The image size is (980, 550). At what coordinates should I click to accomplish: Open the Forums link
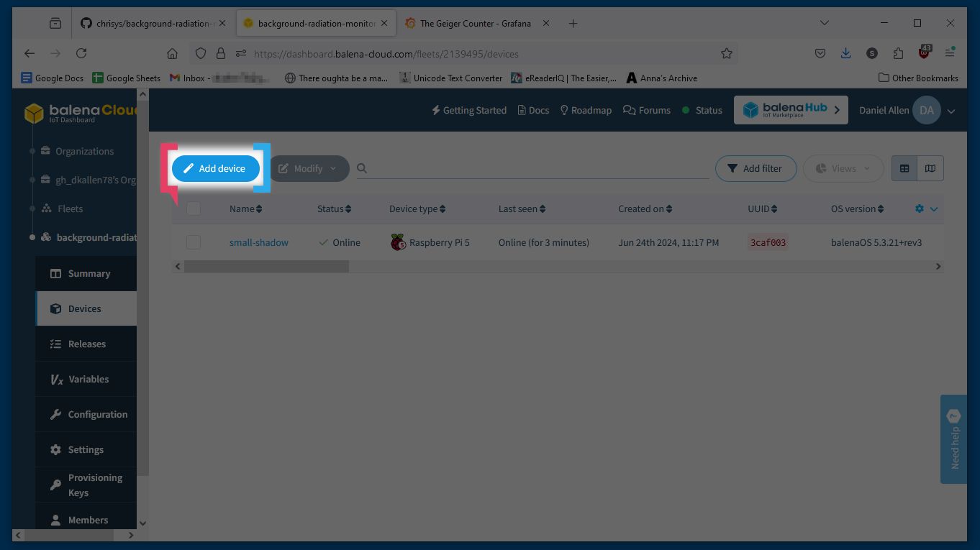(x=647, y=110)
